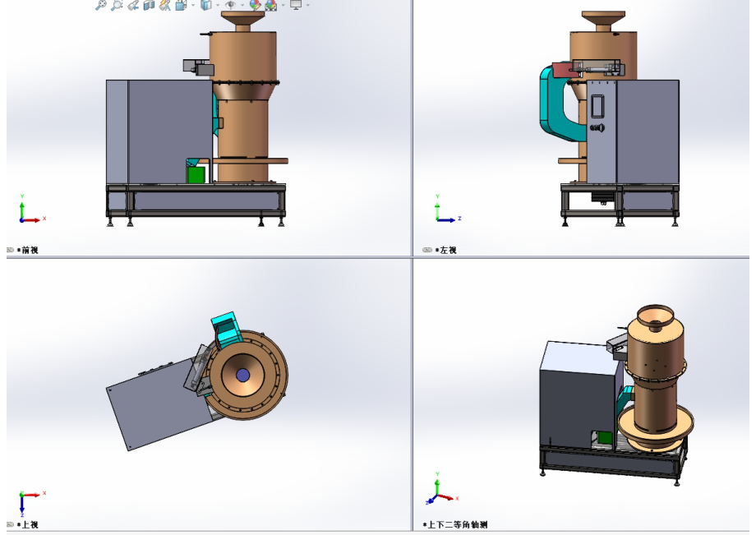Select the hopper funnel in front view
Screen dimensions: 756x535
[243, 20]
